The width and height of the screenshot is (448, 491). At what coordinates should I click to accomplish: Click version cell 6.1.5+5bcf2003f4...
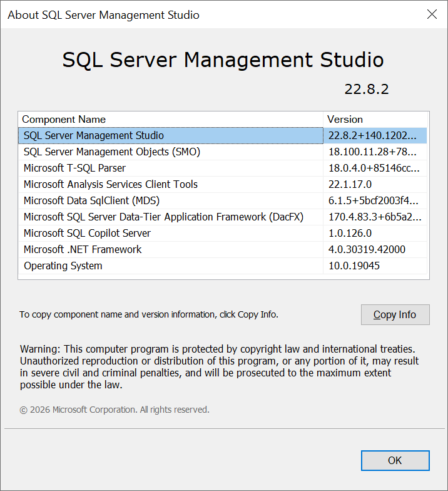375,200
